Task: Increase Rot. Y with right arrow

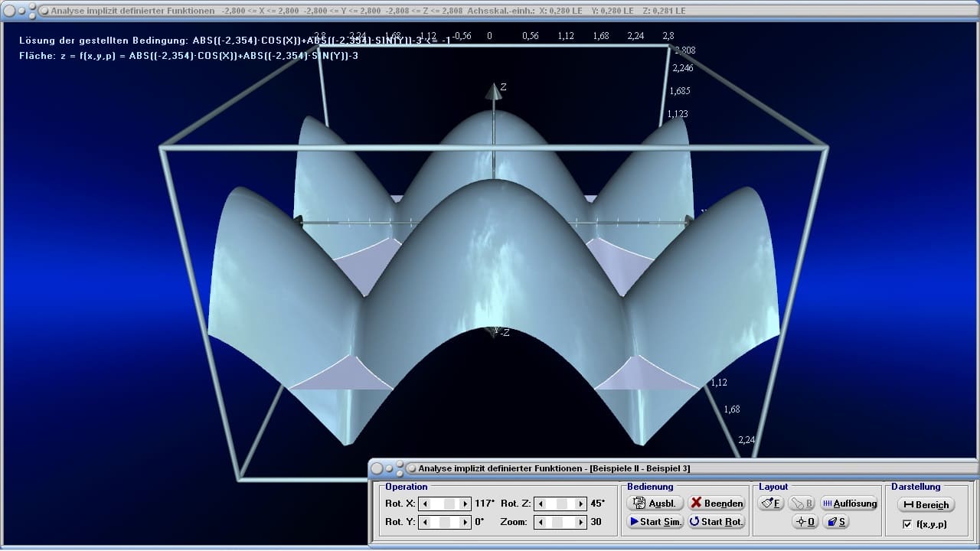Action: (465, 522)
